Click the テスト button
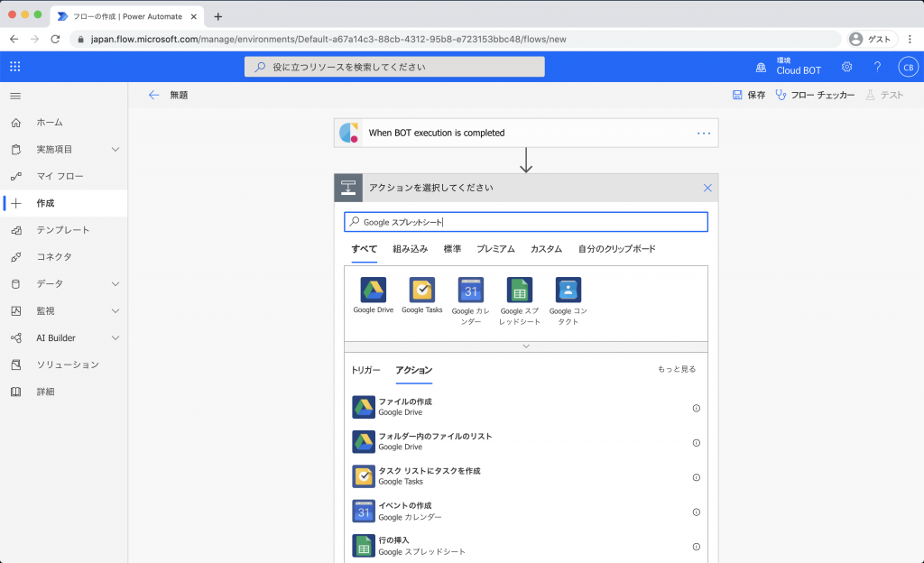 884,95
